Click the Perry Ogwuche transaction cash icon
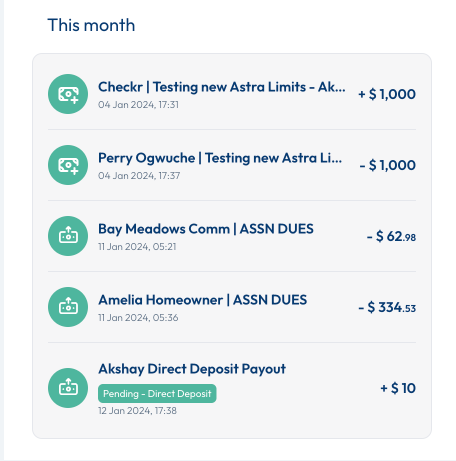Image resolution: width=456 pixels, height=461 pixels. 68,165
